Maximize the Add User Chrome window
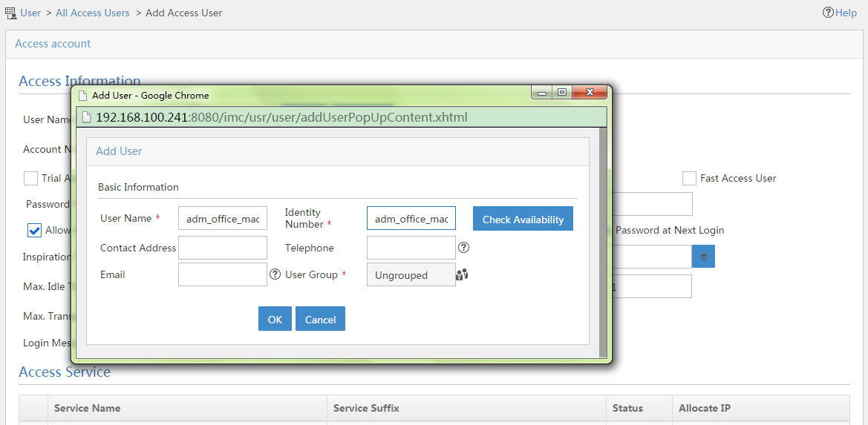 (562, 93)
